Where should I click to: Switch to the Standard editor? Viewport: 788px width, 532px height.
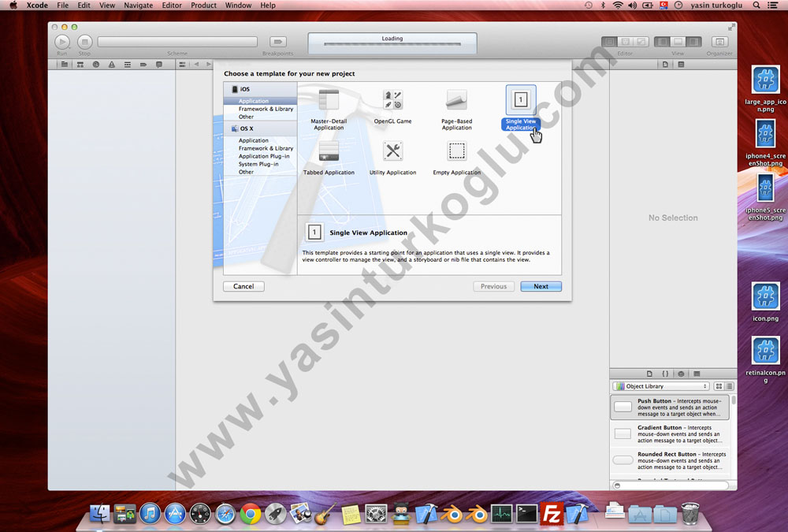610,42
